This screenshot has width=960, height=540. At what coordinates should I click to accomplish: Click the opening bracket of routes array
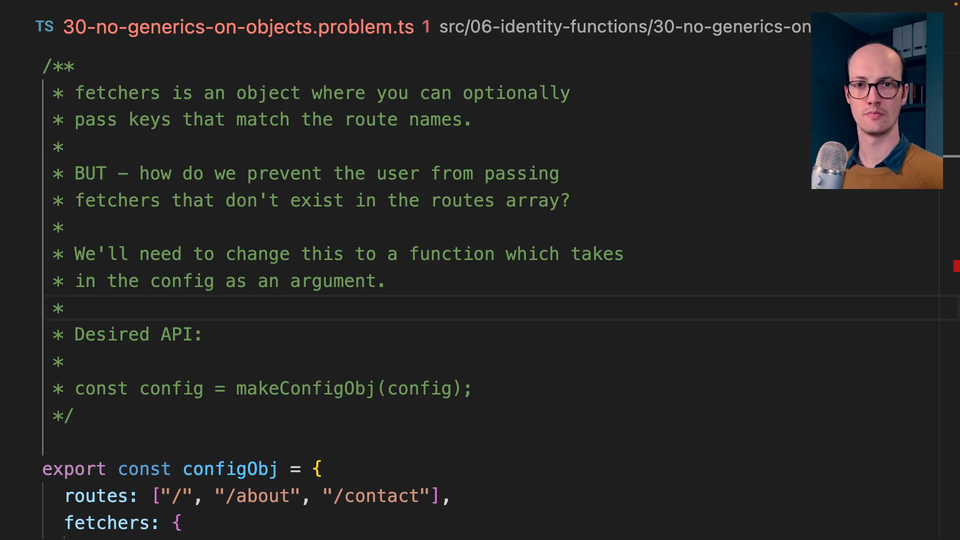pyautogui.click(x=155, y=496)
